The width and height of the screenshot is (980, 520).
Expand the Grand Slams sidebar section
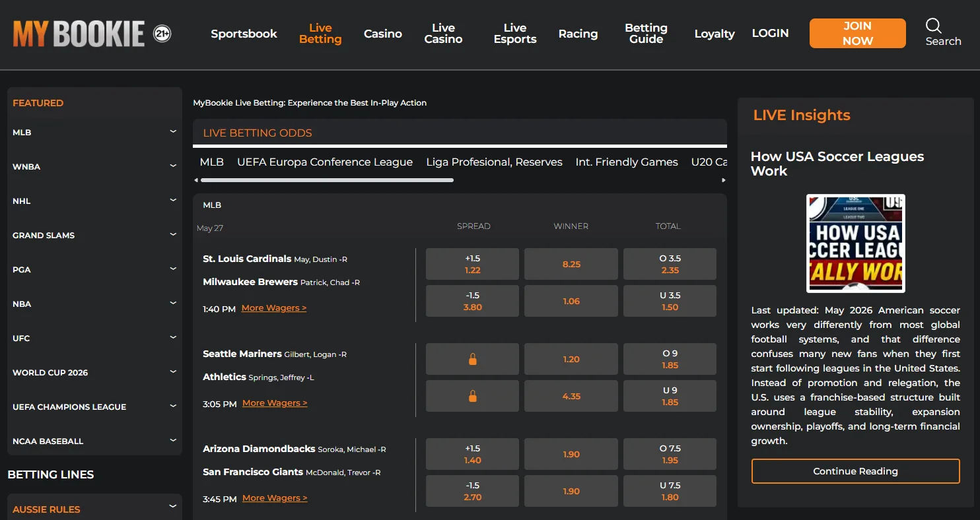pyautogui.click(x=94, y=235)
